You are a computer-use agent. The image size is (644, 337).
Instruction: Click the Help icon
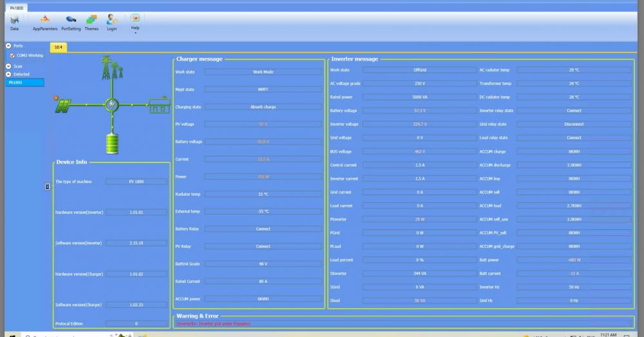(x=135, y=18)
